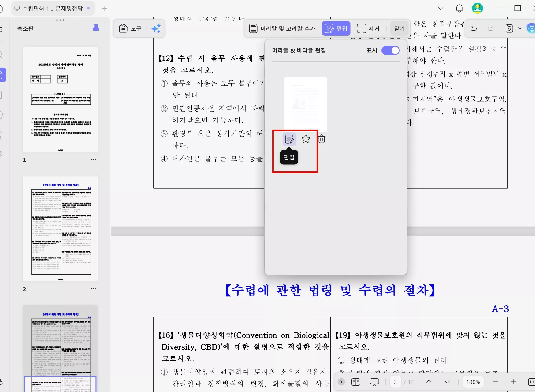
Task: Collapse bottom toolbar via left chevron
Action: 341,382
